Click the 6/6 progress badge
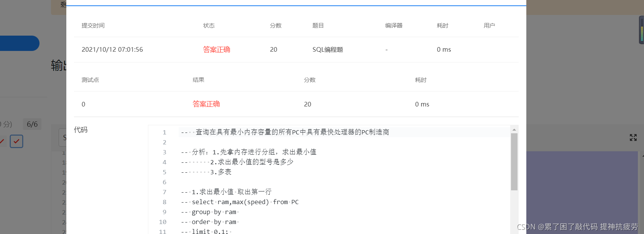644x234 pixels. (x=32, y=124)
